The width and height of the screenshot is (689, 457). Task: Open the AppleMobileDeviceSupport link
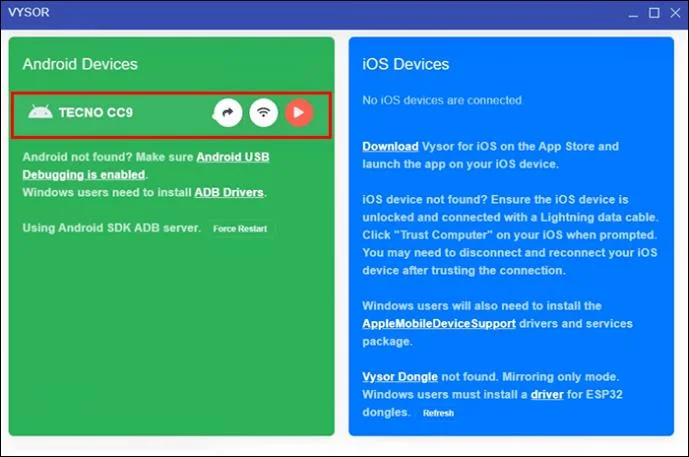439,324
